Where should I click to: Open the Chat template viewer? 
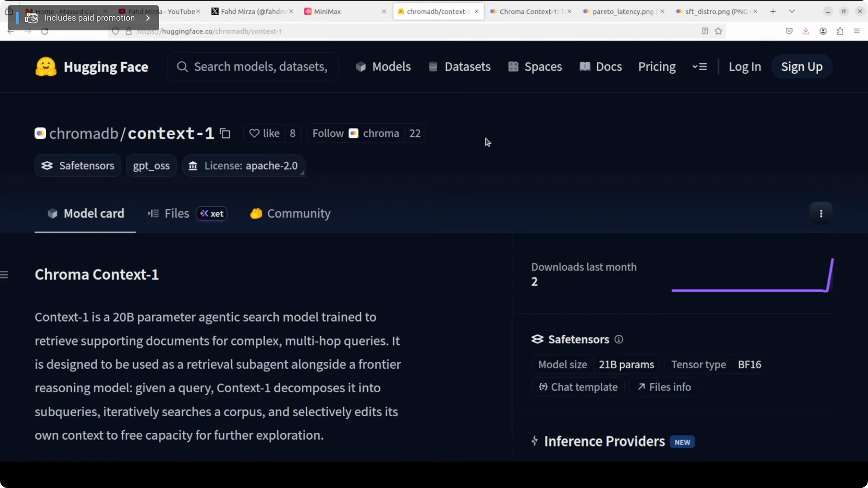[x=578, y=387]
